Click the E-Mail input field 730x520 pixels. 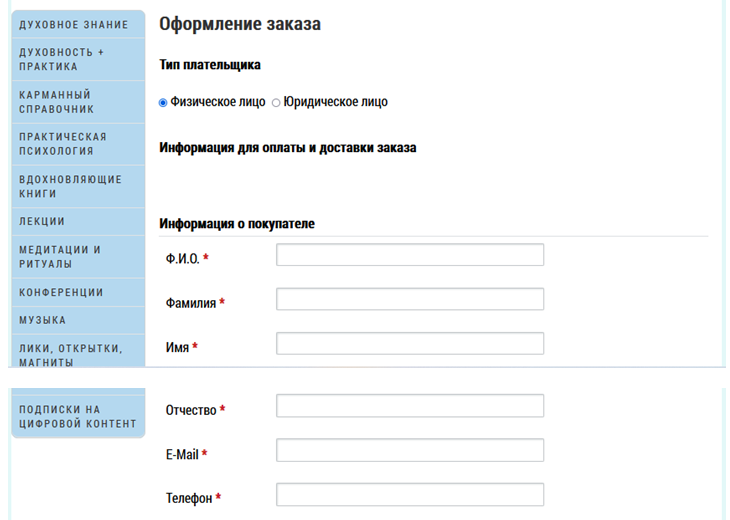[x=409, y=450]
